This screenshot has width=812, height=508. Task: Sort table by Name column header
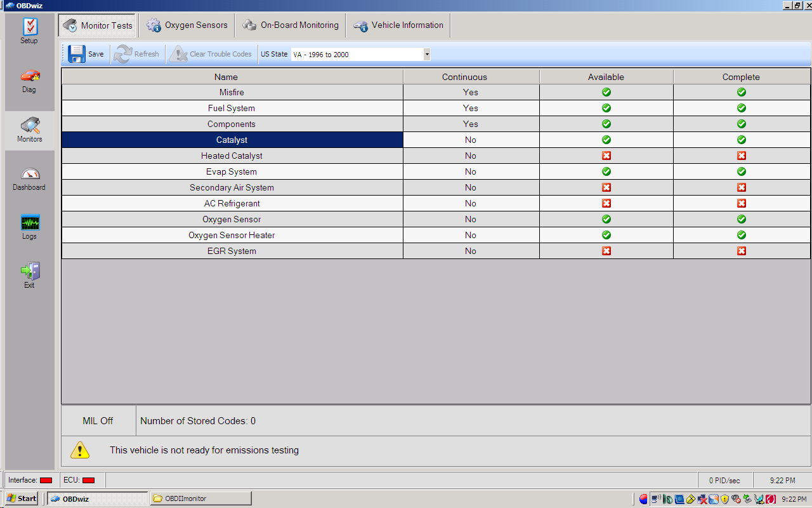(x=226, y=77)
